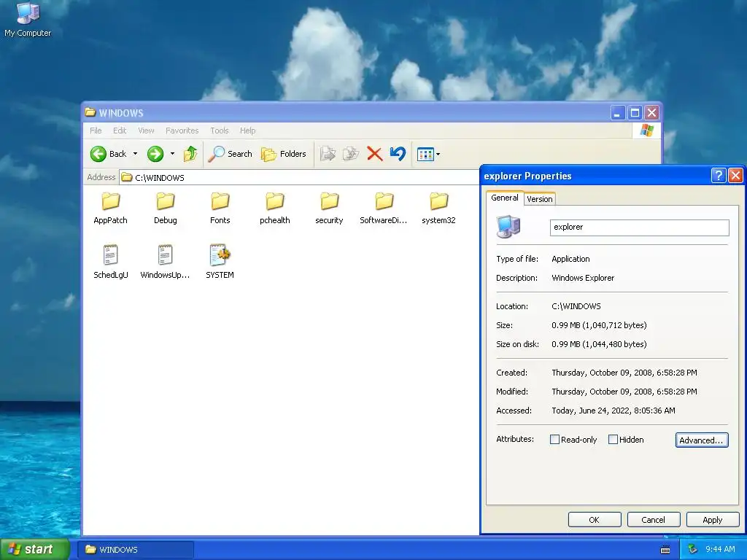Viewport: 747px width, 560px height.
Task: Click the blue Undo arrow icon
Action: (x=398, y=154)
